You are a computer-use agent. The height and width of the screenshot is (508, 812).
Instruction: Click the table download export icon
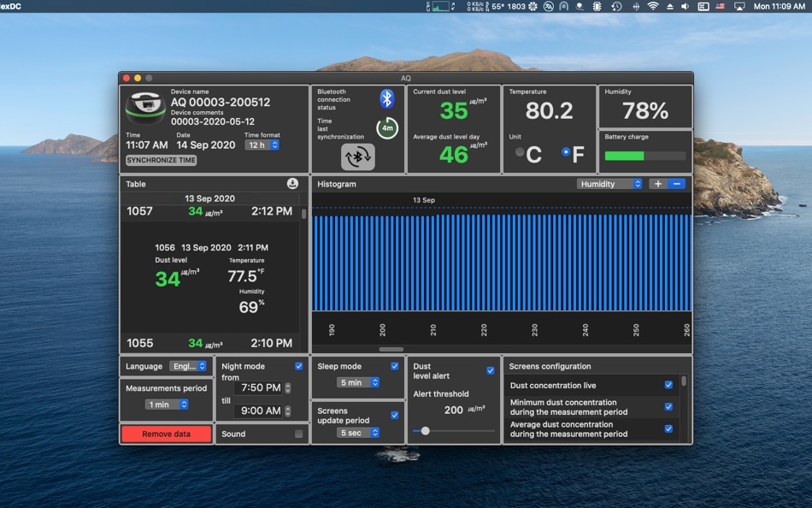point(292,184)
